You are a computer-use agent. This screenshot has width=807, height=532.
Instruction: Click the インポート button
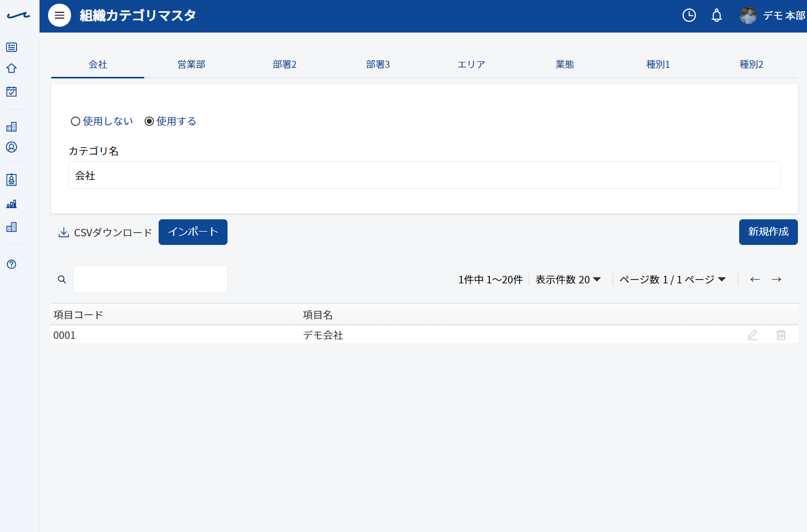(x=193, y=232)
